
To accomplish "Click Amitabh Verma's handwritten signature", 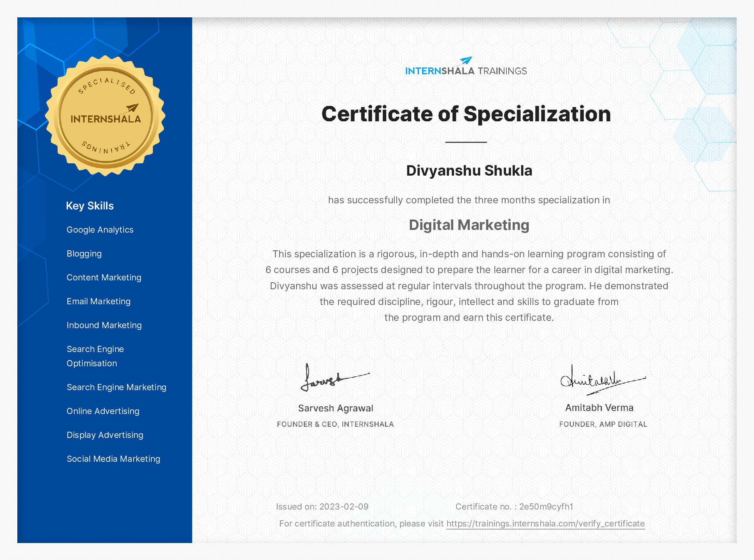I will click(603, 380).
